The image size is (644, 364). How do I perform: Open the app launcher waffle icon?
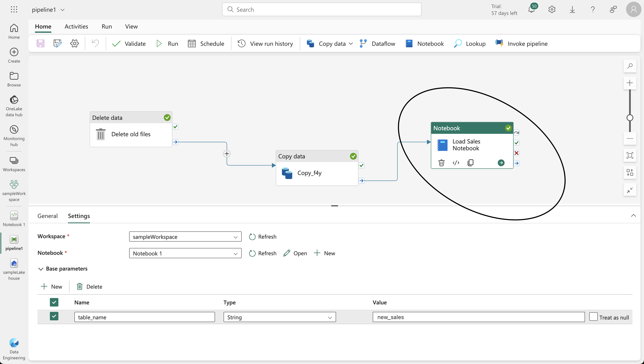(14, 10)
